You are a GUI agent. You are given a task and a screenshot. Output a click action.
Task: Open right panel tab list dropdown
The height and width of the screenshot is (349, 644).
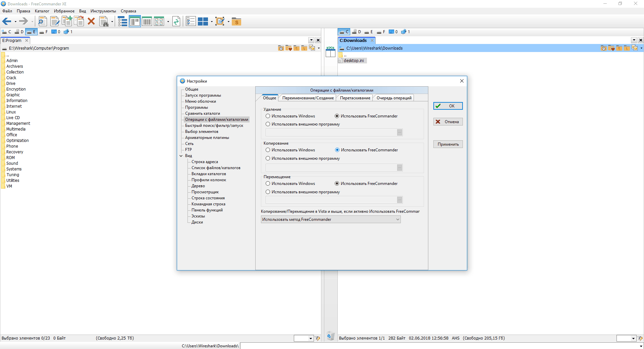[x=634, y=40]
